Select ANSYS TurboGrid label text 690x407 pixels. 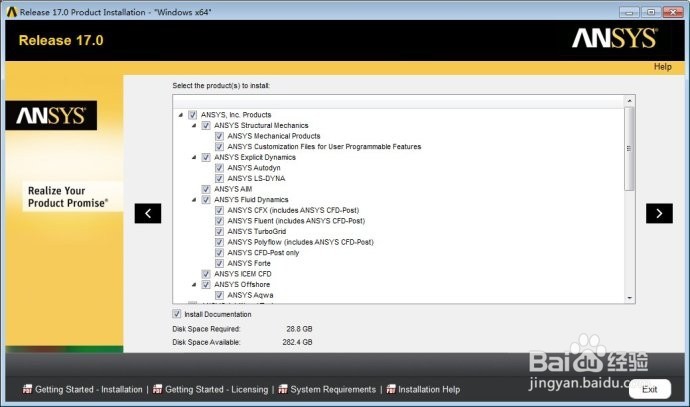pos(257,231)
